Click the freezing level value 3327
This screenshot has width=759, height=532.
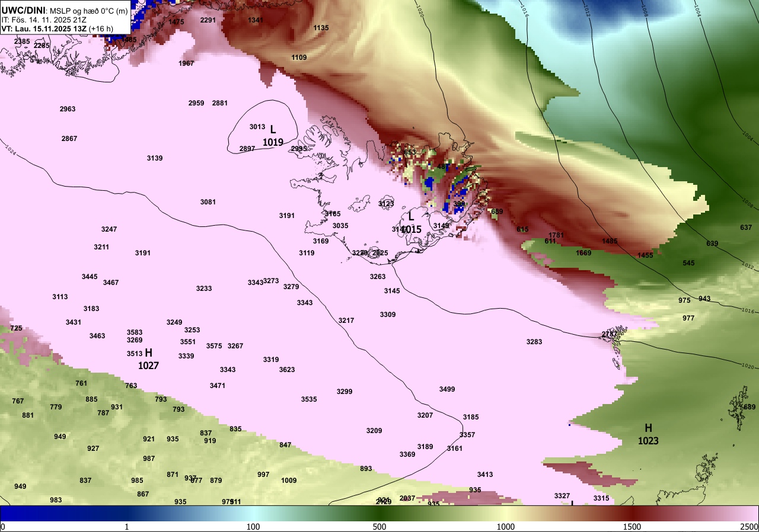click(x=562, y=496)
